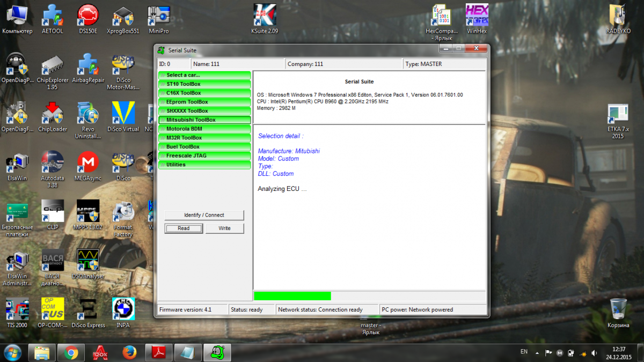The width and height of the screenshot is (644, 362).
Task: Open Google Chrome from the taskbar
Action: coord(71,352)
